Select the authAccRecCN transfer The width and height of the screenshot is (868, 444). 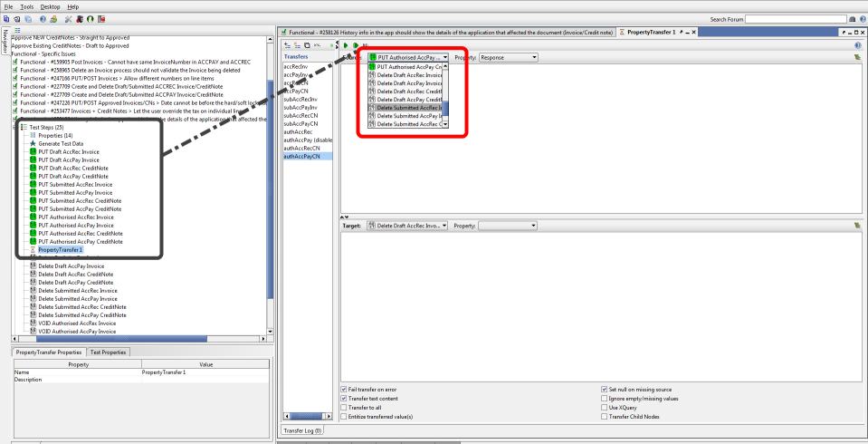click(x=307, y=149)
